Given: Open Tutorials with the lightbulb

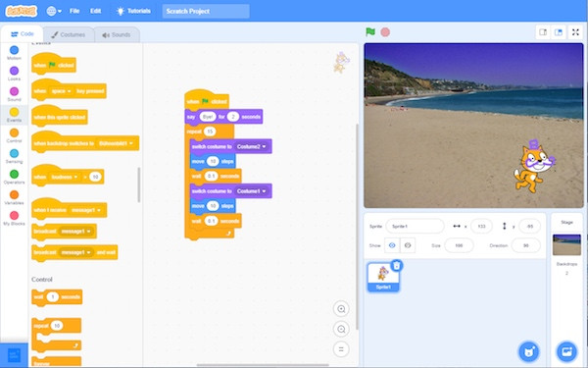Looking at the screenshot, I should [x=133, y=11].
